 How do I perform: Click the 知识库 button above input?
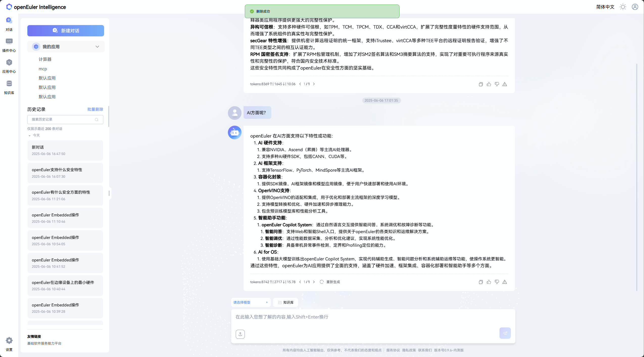tap(285, 302)
